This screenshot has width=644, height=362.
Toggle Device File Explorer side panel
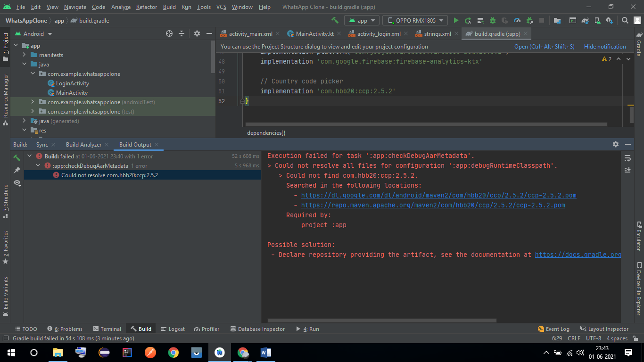pos(639,288)
